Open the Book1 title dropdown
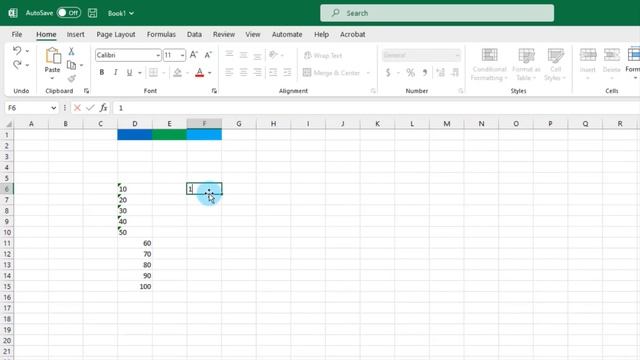 (x=131, y=13)
